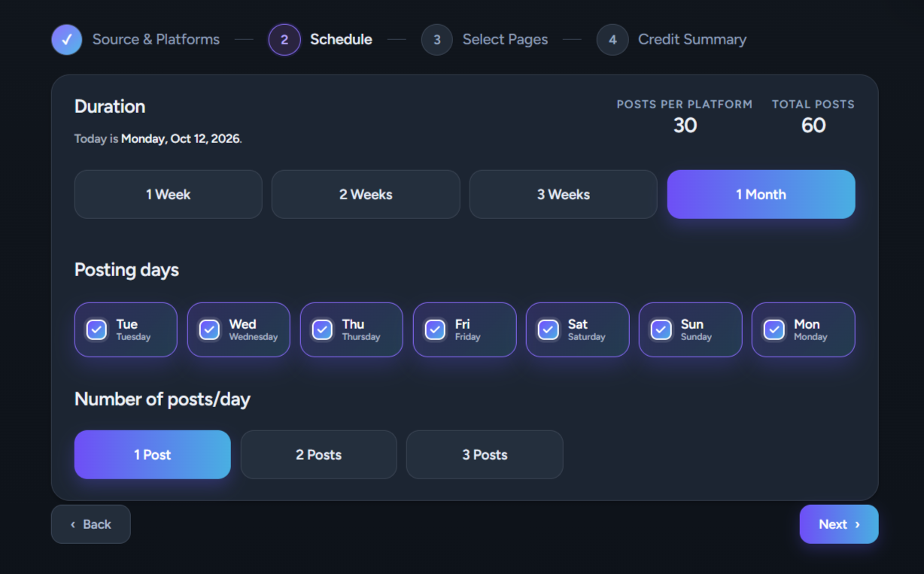
Task: Set 3 Posts per day
Action: coord(485,454)
